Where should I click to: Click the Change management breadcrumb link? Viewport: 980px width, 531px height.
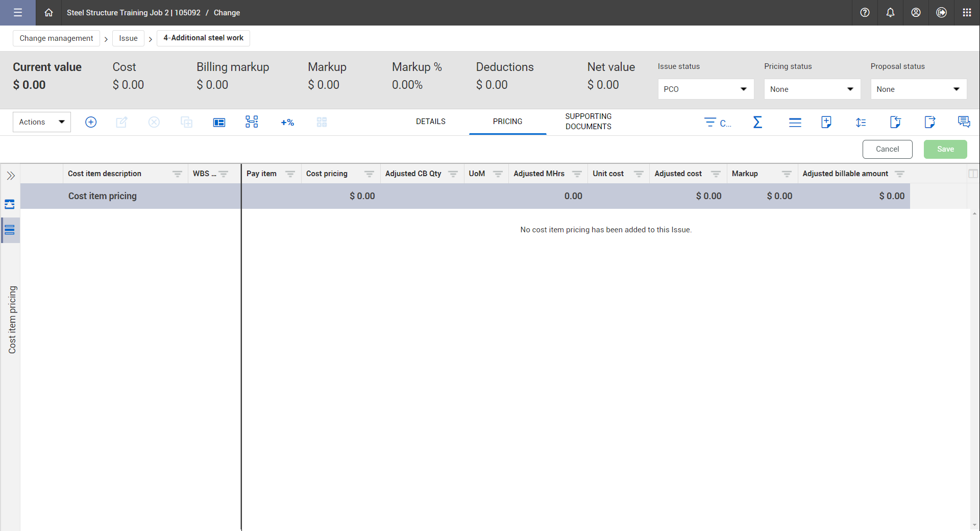pyautogui.click(x=56, y=38)
